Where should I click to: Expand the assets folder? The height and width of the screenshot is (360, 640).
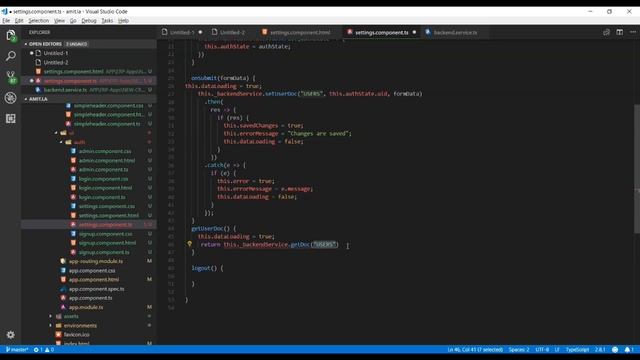click(71, 316)
